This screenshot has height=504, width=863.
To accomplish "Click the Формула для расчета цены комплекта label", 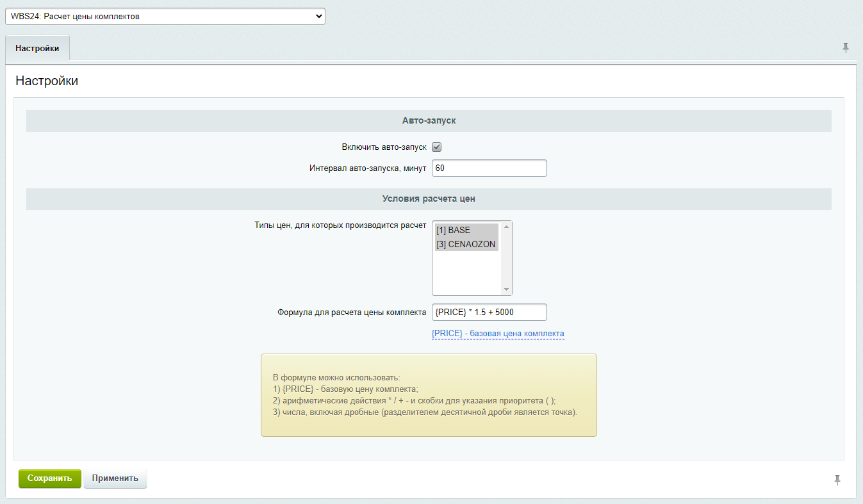I will coord(352,313).
